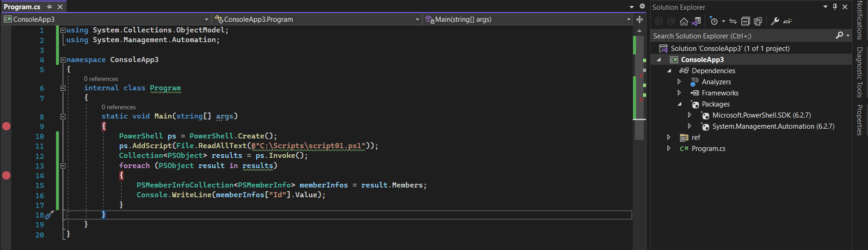Select Program.cs in Solution Explorer
Viewport: 868px width, 250px height.
[x=708, y=149]
